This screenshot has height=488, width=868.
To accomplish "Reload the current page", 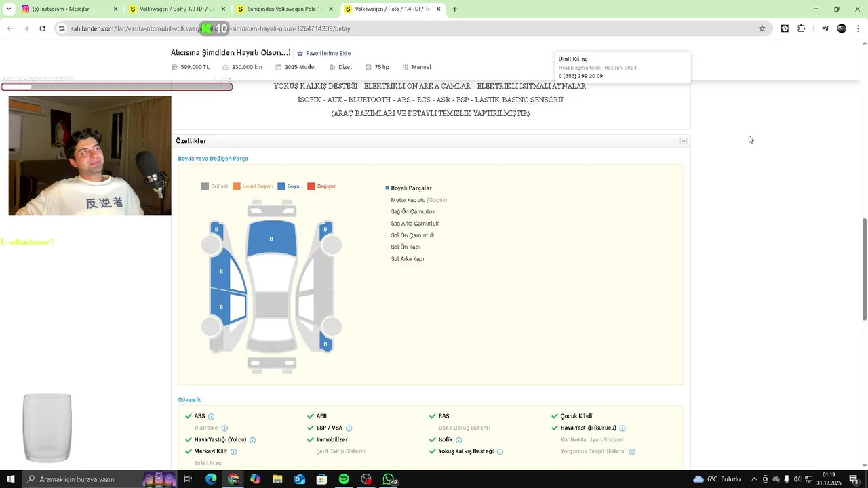I will 43,28.
